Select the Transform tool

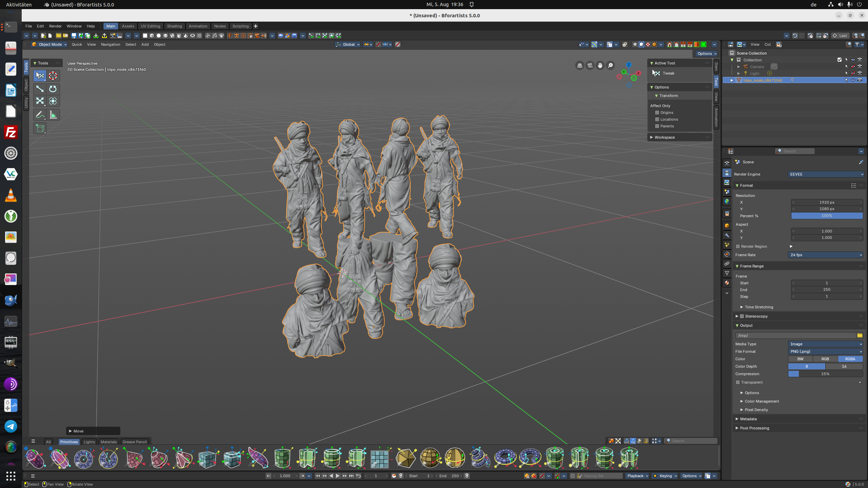point(53,101)
